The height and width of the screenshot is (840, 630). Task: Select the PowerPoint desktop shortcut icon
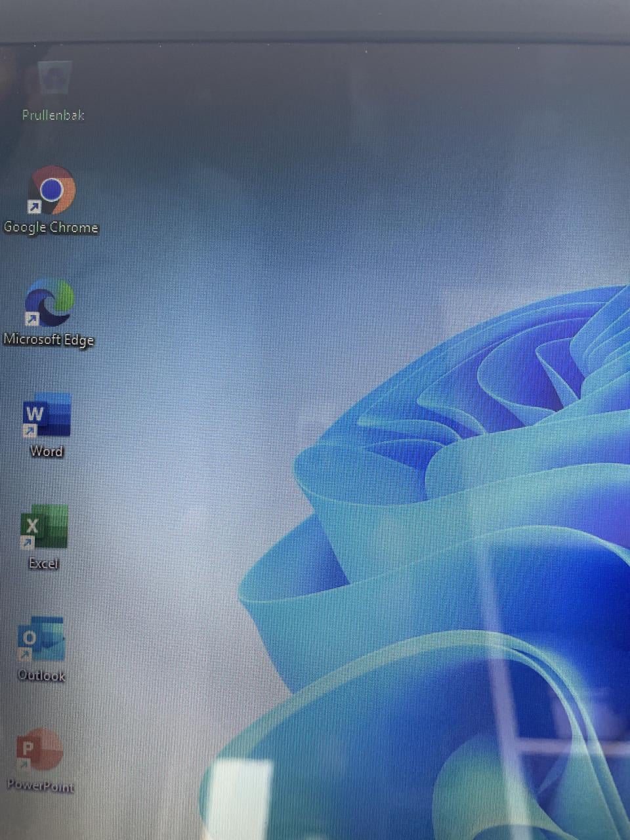click(39, 750)
